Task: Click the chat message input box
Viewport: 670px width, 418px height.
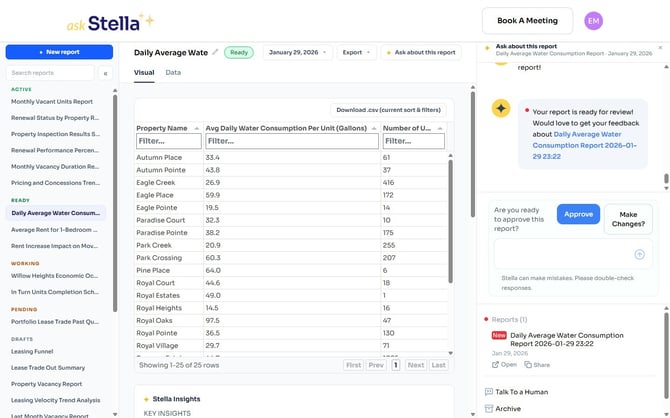Action: tap(573, 254)
